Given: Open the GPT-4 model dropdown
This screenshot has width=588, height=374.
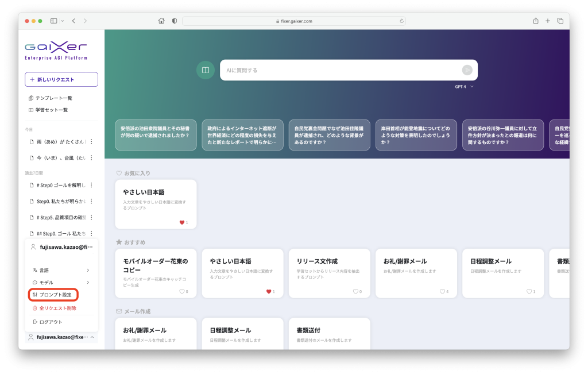Looking at the screenshot, I should [x=465, y=87].
